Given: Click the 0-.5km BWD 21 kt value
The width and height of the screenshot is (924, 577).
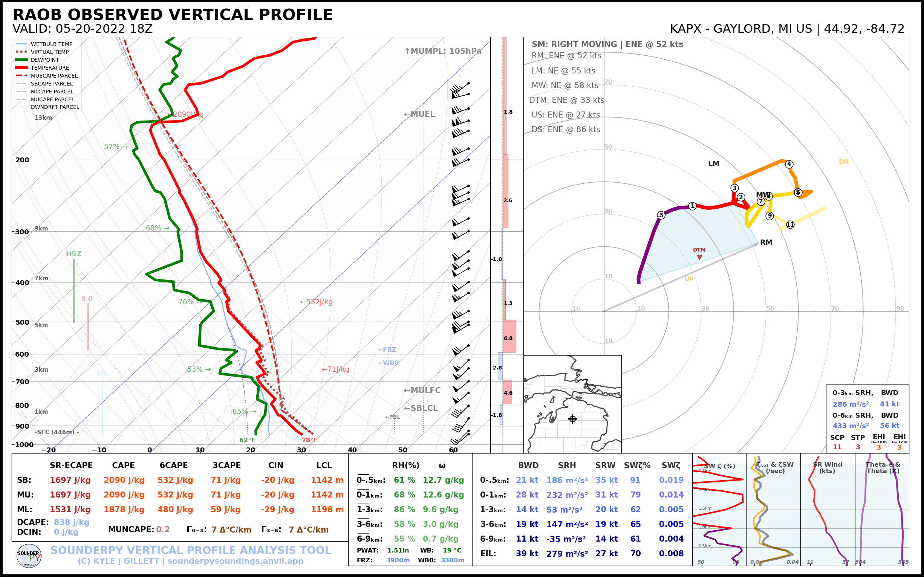Looking at the screenshot, I should pyautogui.click(x=527, y=480).
